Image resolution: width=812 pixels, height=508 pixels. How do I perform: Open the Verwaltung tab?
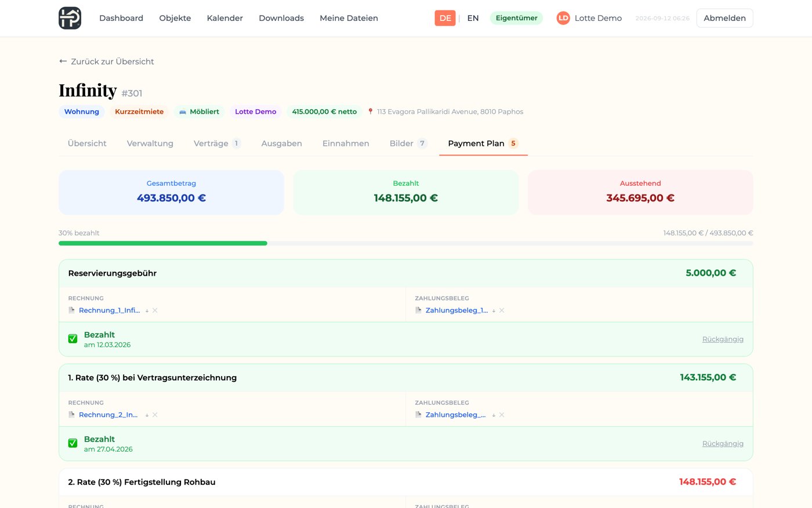[x=150, y=143]
